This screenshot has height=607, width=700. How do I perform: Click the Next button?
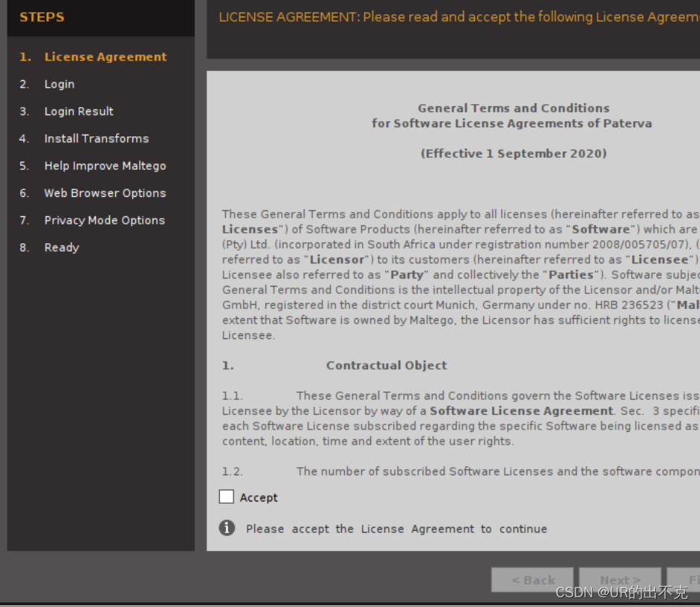click(620, 580)
